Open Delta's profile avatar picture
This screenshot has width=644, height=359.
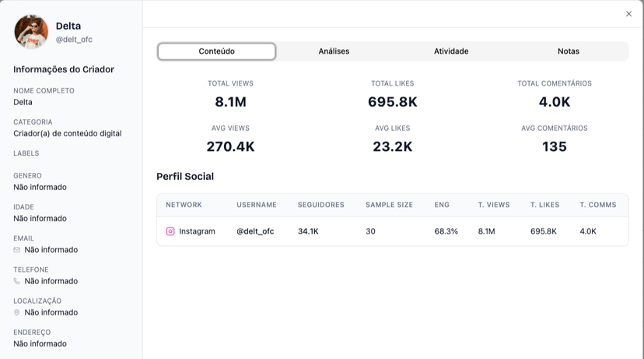tap(31, 32)
